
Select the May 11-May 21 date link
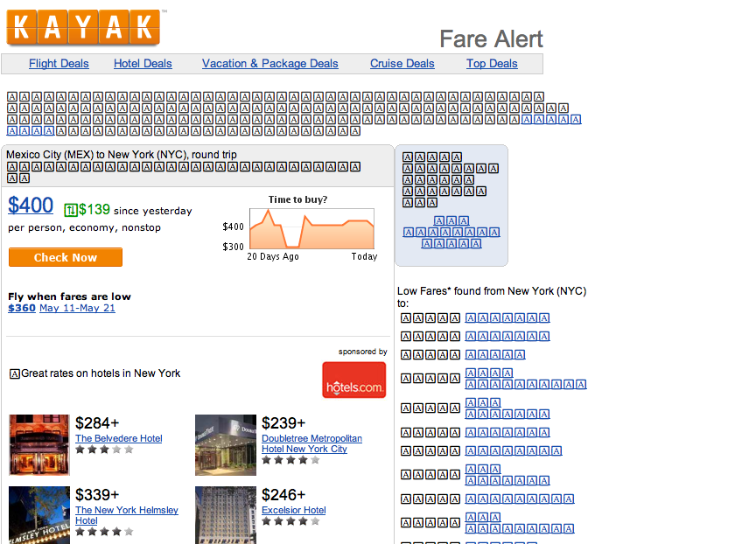click(77, 308)
